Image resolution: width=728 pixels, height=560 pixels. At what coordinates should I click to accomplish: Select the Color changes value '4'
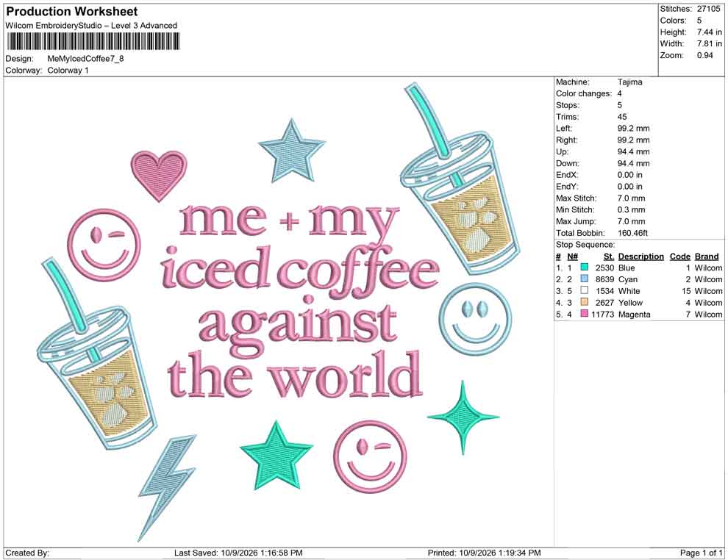(x=620, y=94)
